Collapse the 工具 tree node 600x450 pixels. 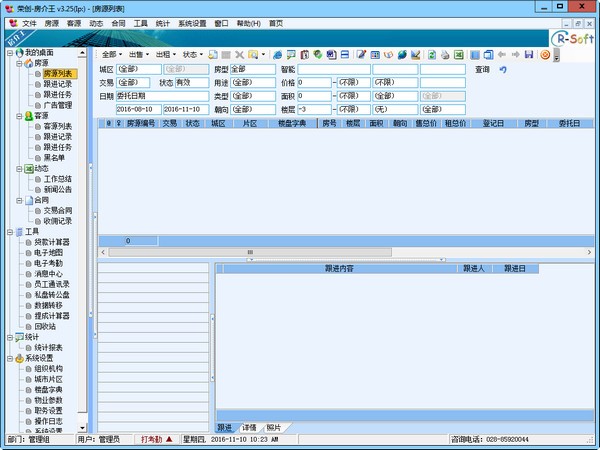(x=9, y=231)
